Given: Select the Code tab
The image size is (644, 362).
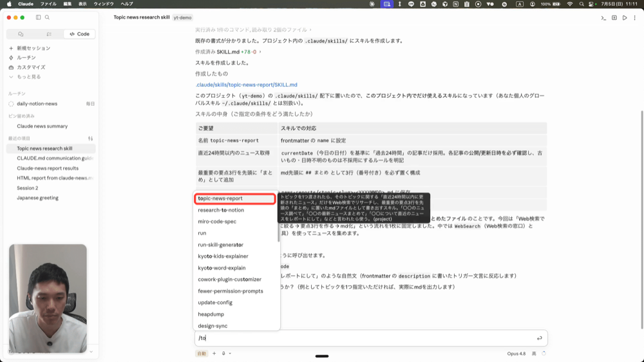Looking at the screenshot, I should (x=80, y=34).
